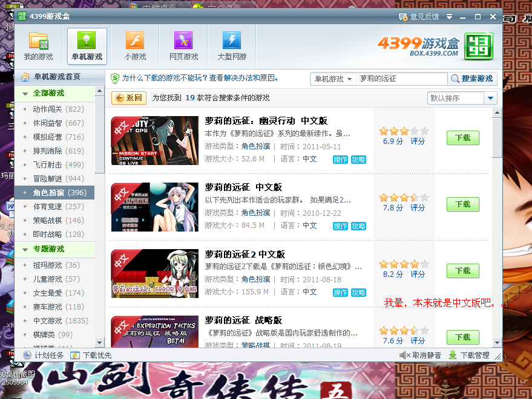Click sidebar scrollbar up arrow
The image size is (532, 399).
[x=99, y=91]
